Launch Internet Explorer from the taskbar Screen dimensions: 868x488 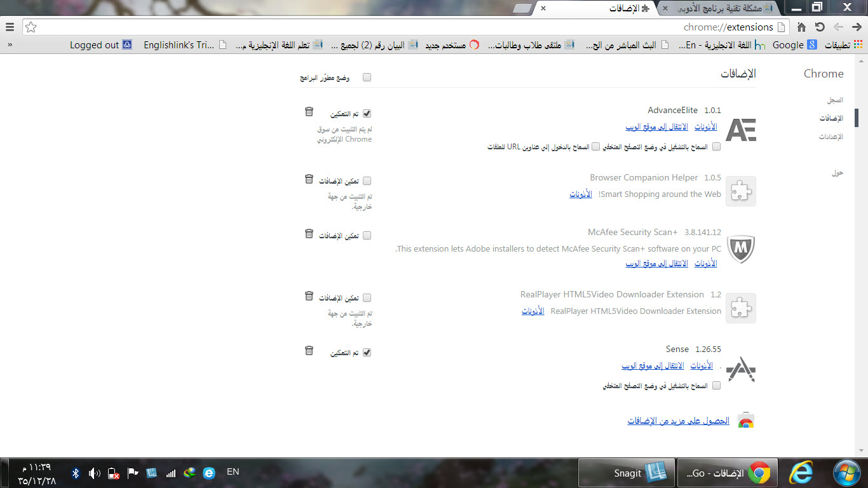point(801,473)
